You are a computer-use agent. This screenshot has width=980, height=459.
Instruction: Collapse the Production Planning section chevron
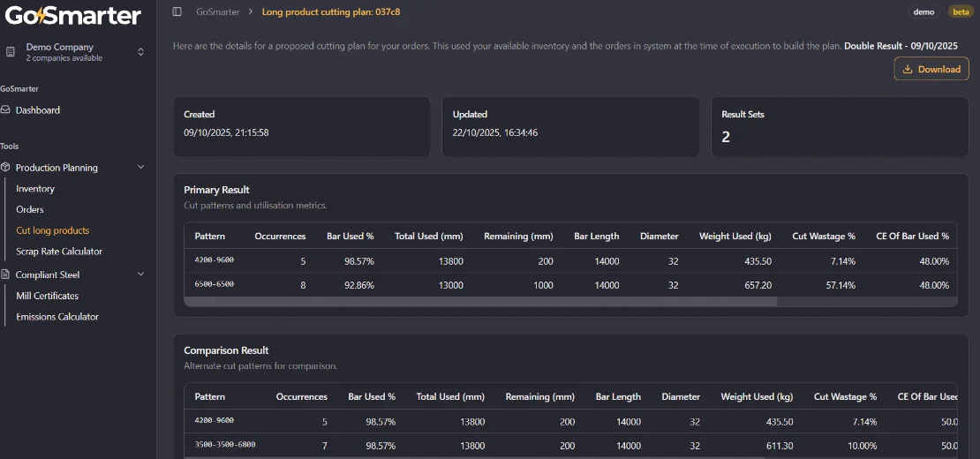click(140, 168)
